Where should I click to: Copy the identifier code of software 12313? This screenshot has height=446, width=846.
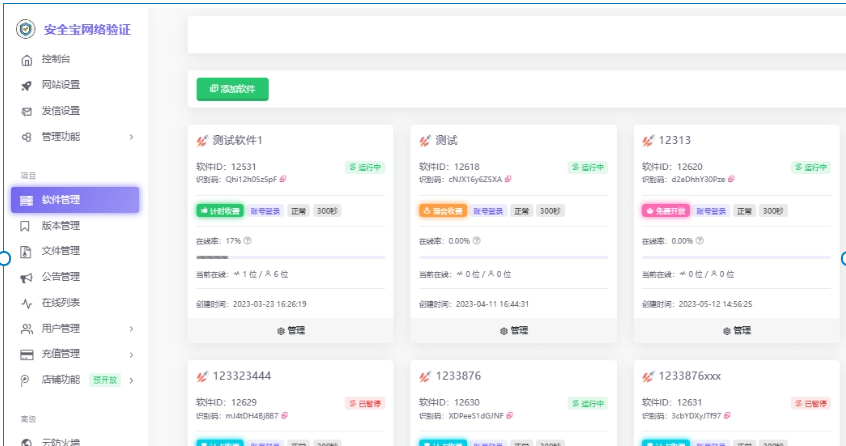click(731, 179)
